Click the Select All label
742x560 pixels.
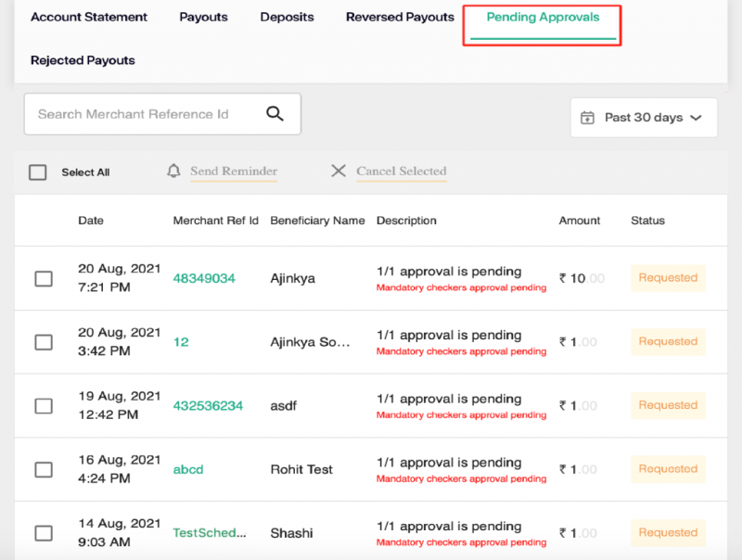tap(85, 172)
